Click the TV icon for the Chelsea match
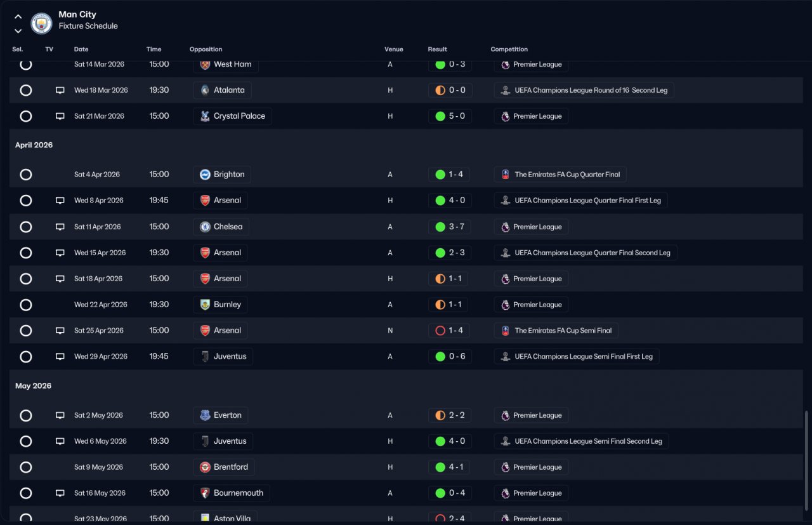The image size is (812, 525). 60,227
